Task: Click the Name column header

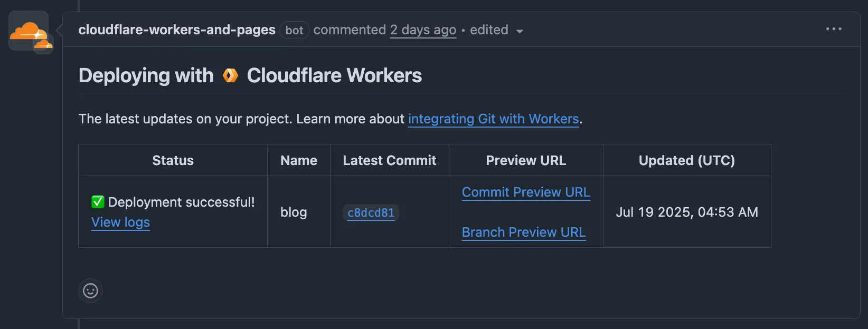Action: (299, 160)
